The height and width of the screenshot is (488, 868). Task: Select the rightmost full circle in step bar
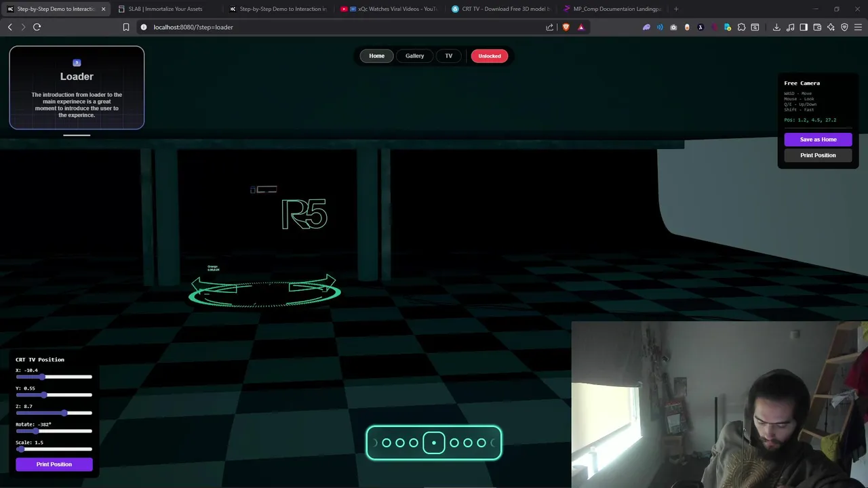pyautogui.click(x=481, y=443)
